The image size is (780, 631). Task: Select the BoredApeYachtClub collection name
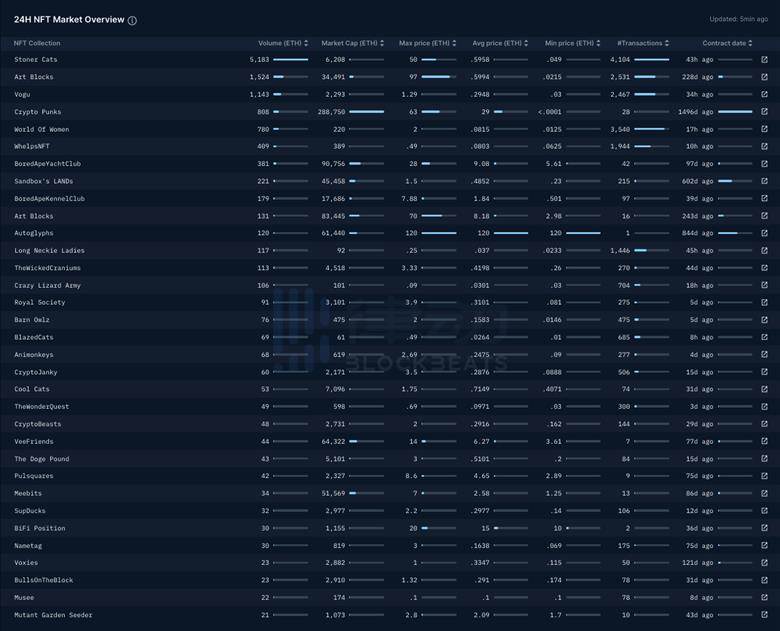(47, 164)
